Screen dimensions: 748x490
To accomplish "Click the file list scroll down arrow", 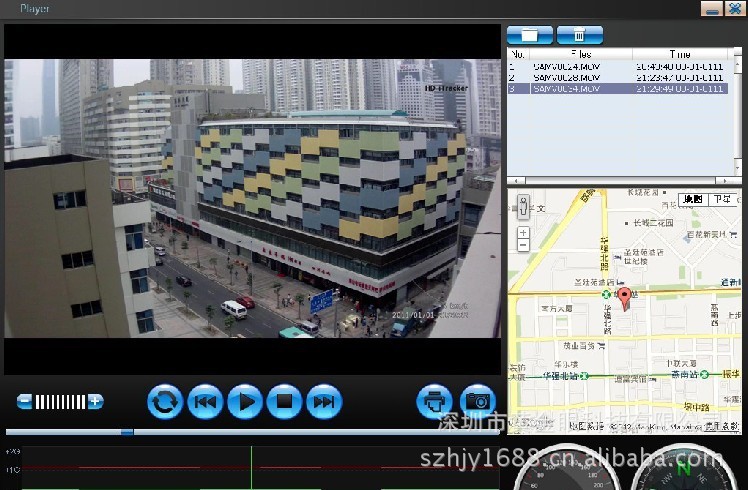I will click(x=738, y=168).
